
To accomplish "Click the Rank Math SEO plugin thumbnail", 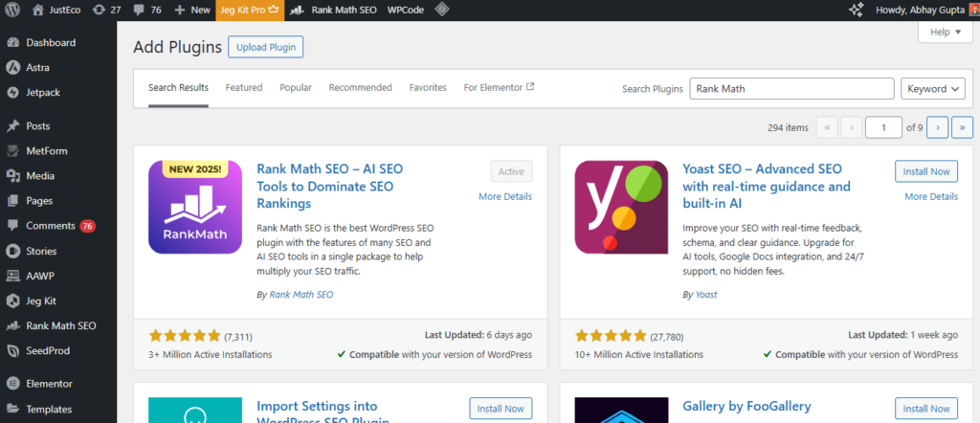I will 195,206.
